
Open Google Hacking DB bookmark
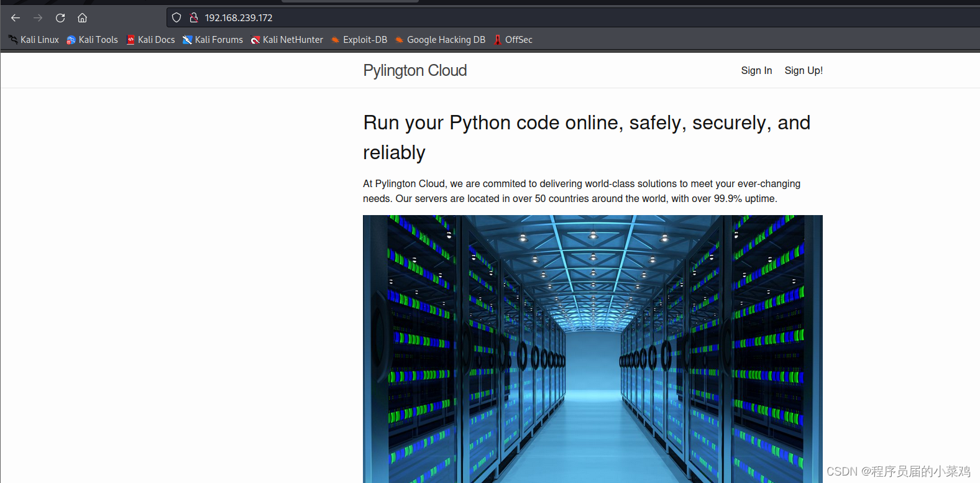point(440,40)
